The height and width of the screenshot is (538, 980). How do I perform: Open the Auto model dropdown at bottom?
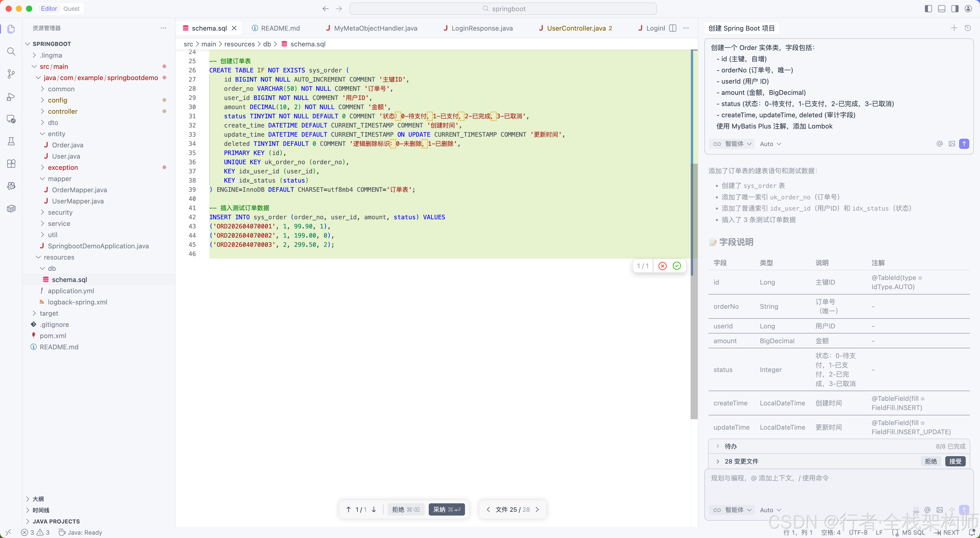pos(770,510)
